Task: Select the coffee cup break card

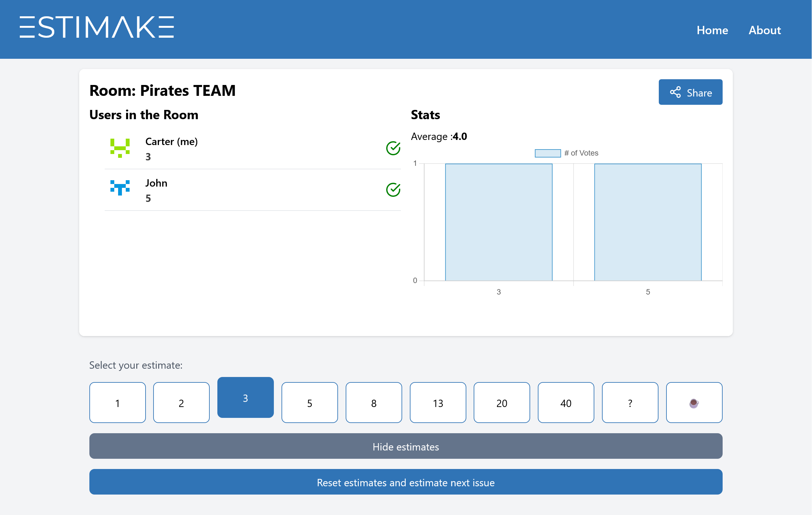Action: pos(694,403)
